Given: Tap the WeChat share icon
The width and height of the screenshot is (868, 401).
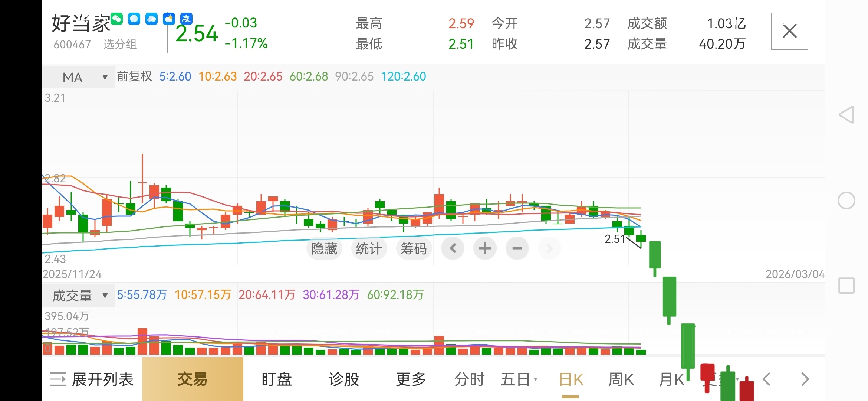Looking at the screenshot, I should coord(116,19).
